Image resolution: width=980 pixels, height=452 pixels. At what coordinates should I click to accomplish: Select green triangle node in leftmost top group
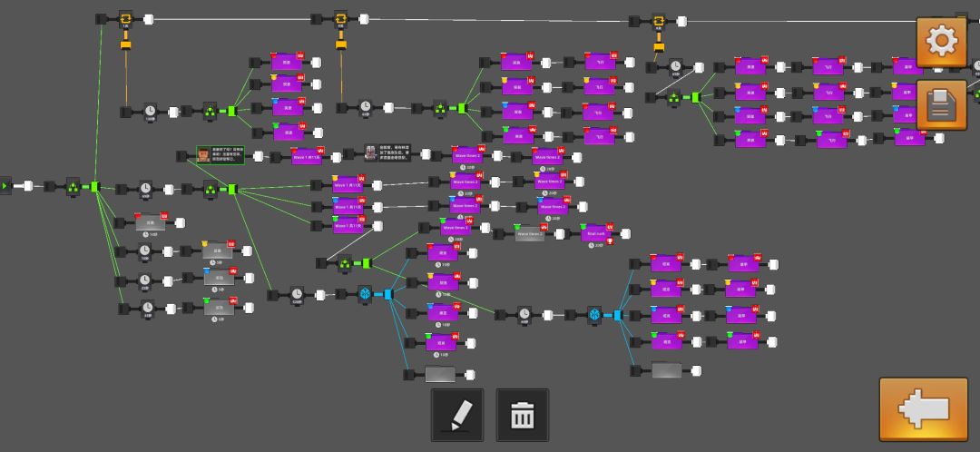tap(210, 112)
